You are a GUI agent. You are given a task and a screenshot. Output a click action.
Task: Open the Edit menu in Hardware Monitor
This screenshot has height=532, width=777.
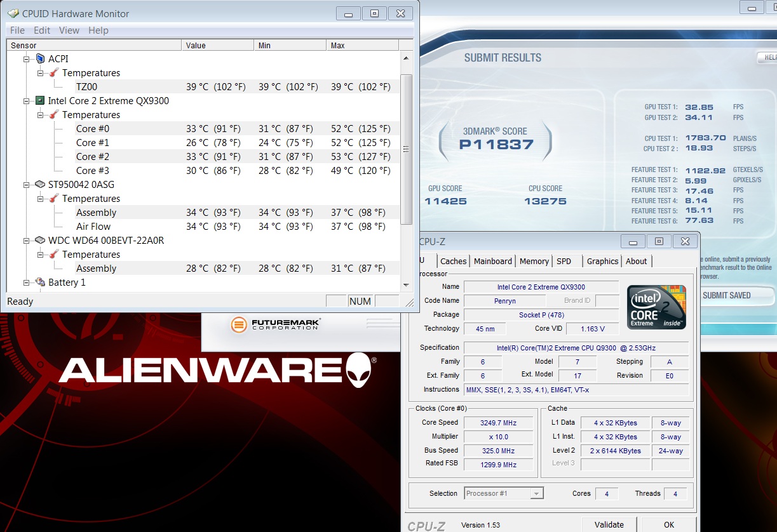42,30
